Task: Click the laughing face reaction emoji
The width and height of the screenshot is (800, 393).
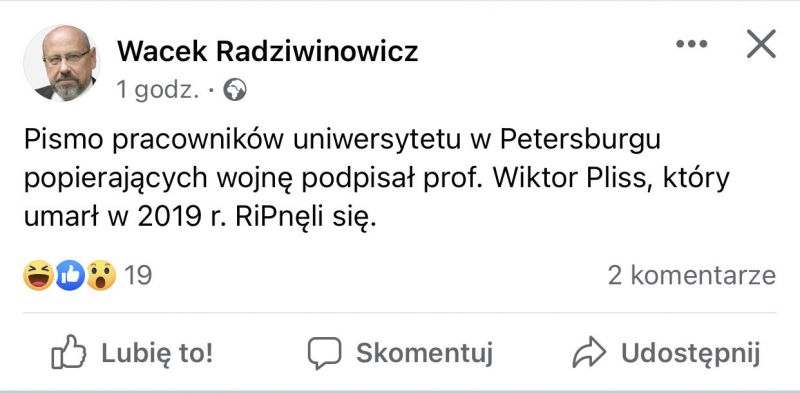Action: point(38,276)
